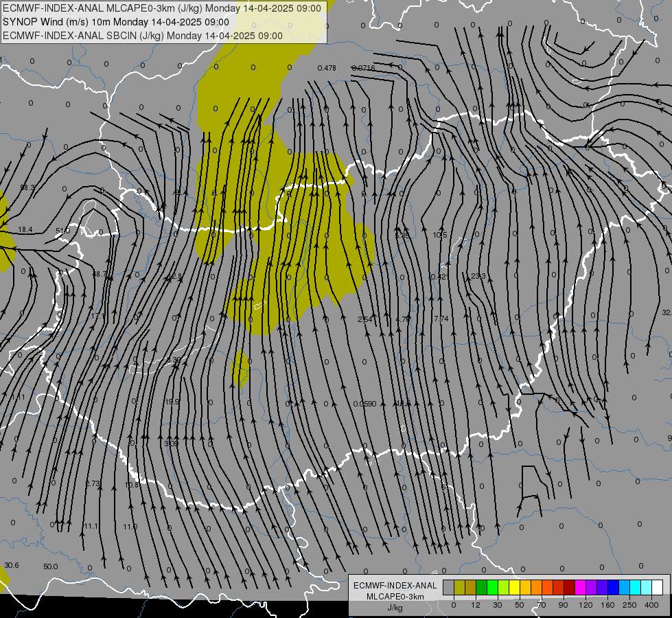Screen dimensions: 672x618
Task: Pick the bright green legend swatch
Action: [x=492, y=588]
